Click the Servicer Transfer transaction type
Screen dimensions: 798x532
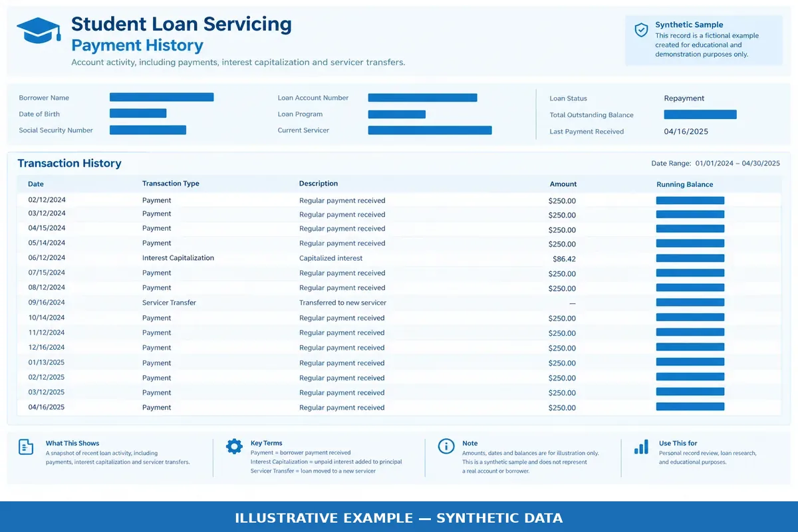tap(169, 303)
